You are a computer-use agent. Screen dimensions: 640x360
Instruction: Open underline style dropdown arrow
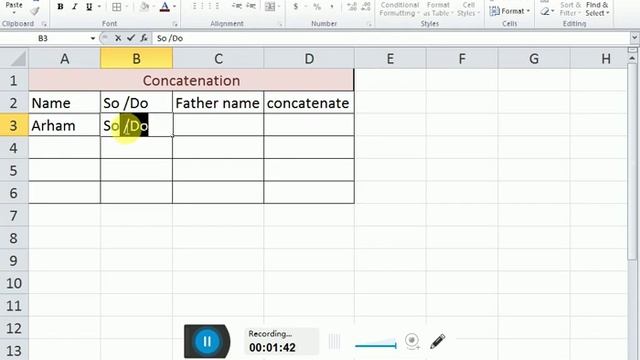99,7
